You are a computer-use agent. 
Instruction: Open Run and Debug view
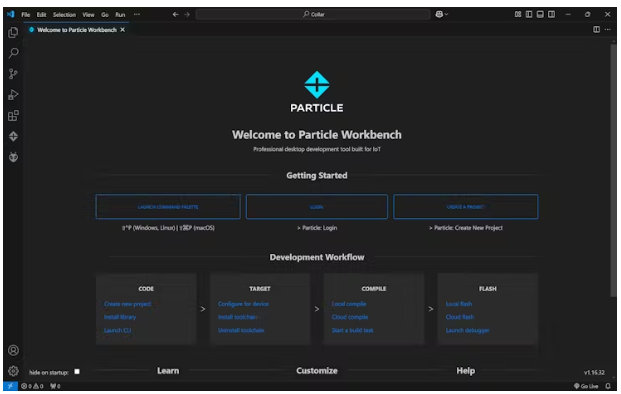[x=13, y=95]
